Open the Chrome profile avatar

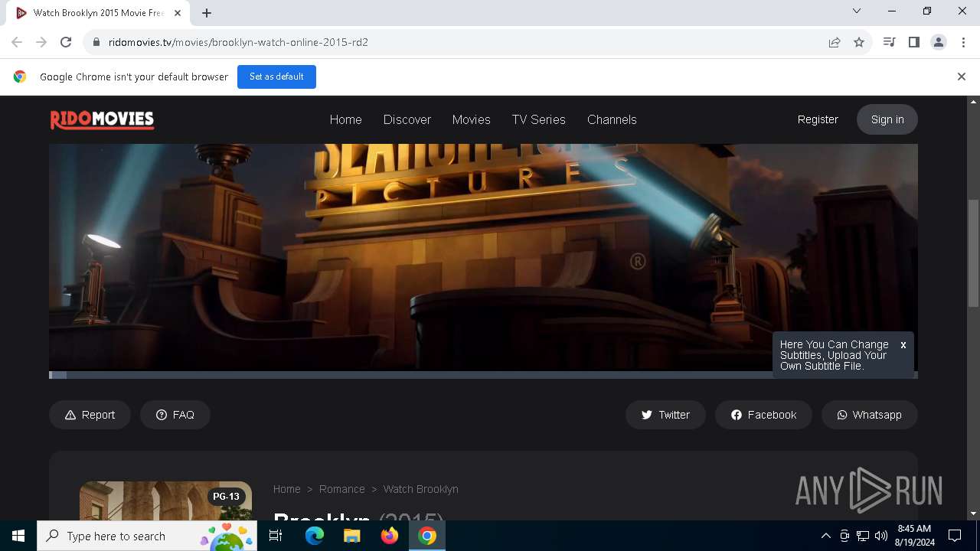click(939, 42)
